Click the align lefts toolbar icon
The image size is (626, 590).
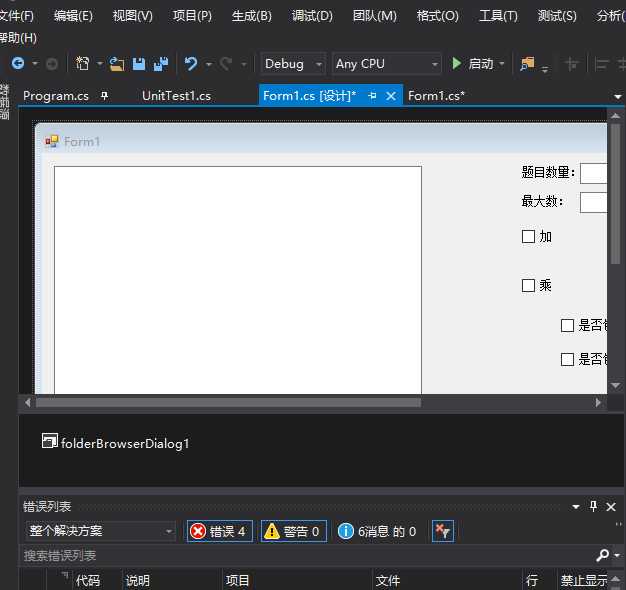601,64
